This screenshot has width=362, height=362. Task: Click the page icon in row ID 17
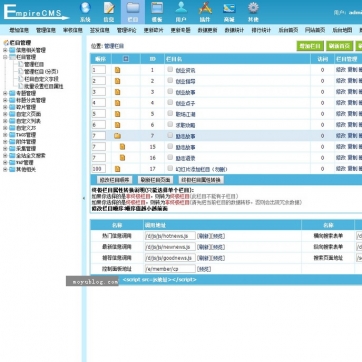[117, 169]
